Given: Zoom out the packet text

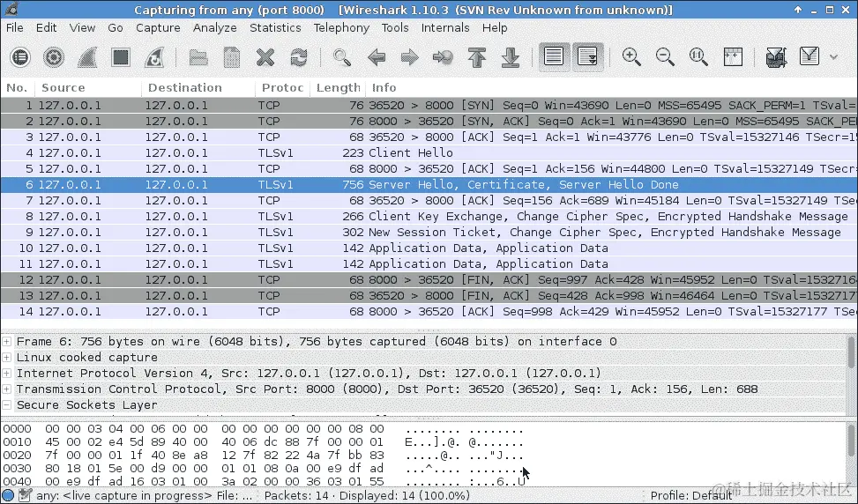Looking at the screenshot, I should pos(665,57).
